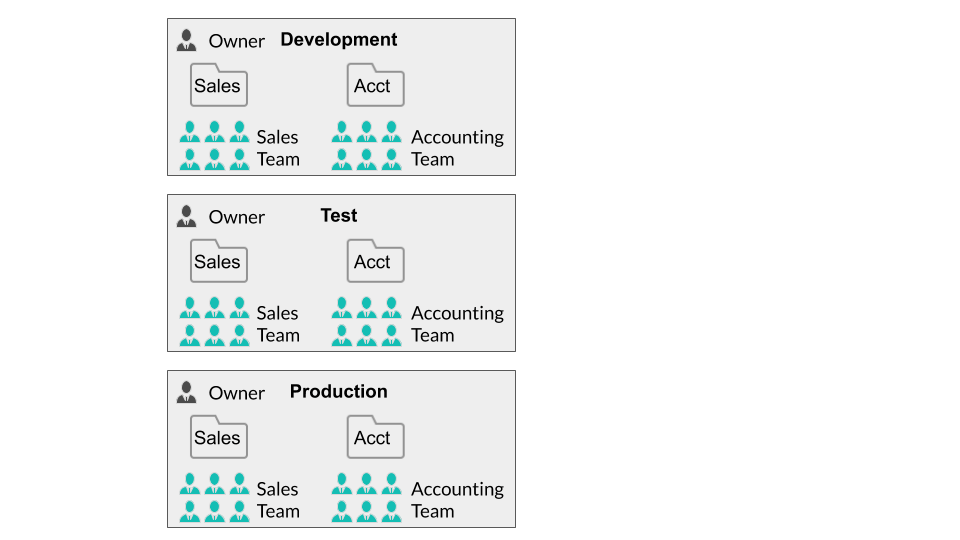The image size is (960, 540).
Task: Select the Acct folder icon in Test
Action: (375, 262)
